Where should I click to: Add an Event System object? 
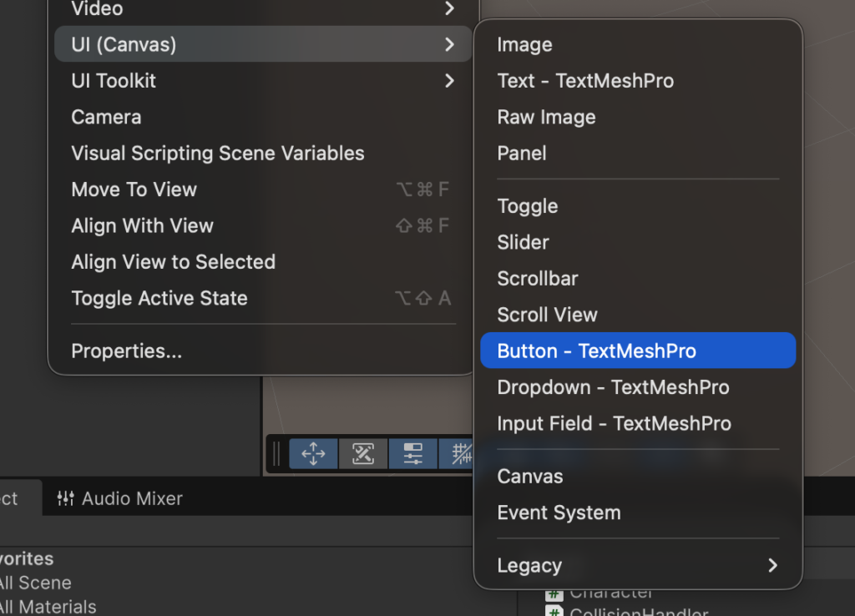coord(559,512)
